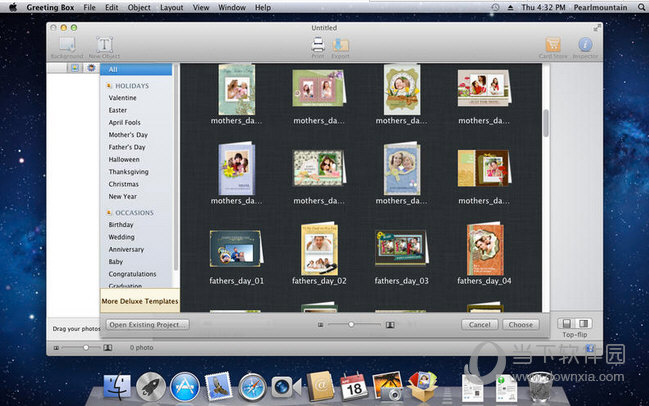Click the eject icon in menu bar
The width and height of the screenshot is (649, 406).
[x=510, y=7]
